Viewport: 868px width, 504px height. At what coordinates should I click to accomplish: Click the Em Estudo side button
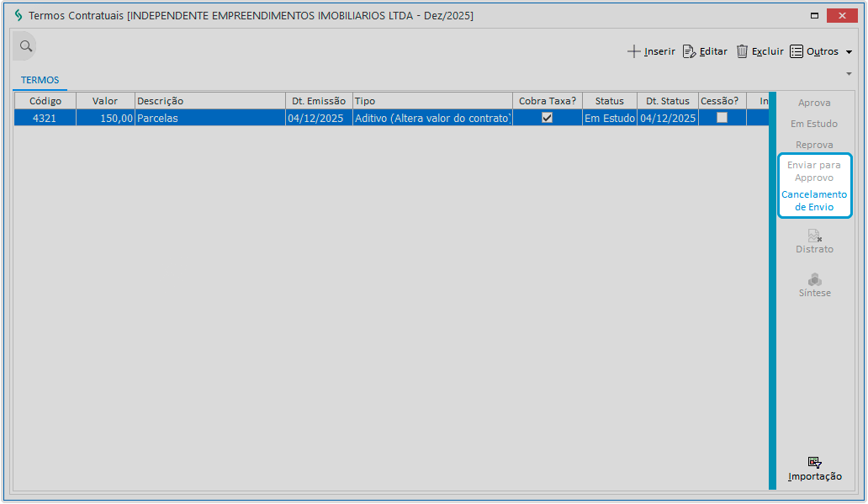814,124
